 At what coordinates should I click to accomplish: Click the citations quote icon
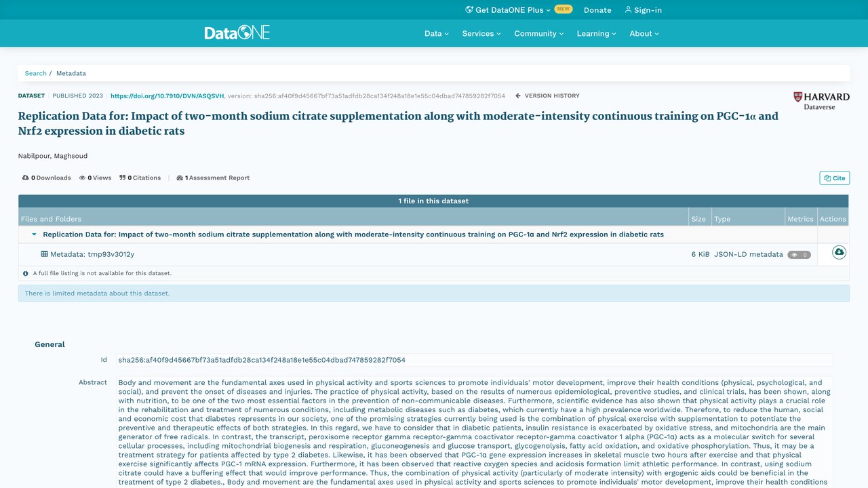[x=123, y=178]
